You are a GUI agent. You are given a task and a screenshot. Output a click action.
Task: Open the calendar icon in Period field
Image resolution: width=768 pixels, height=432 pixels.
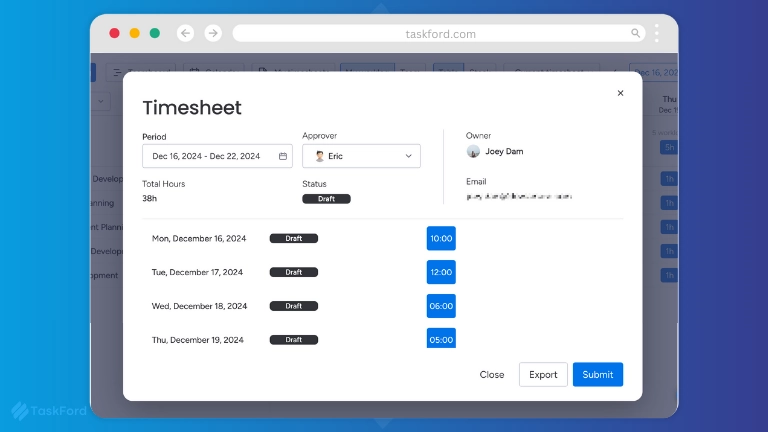coord(283,156)
